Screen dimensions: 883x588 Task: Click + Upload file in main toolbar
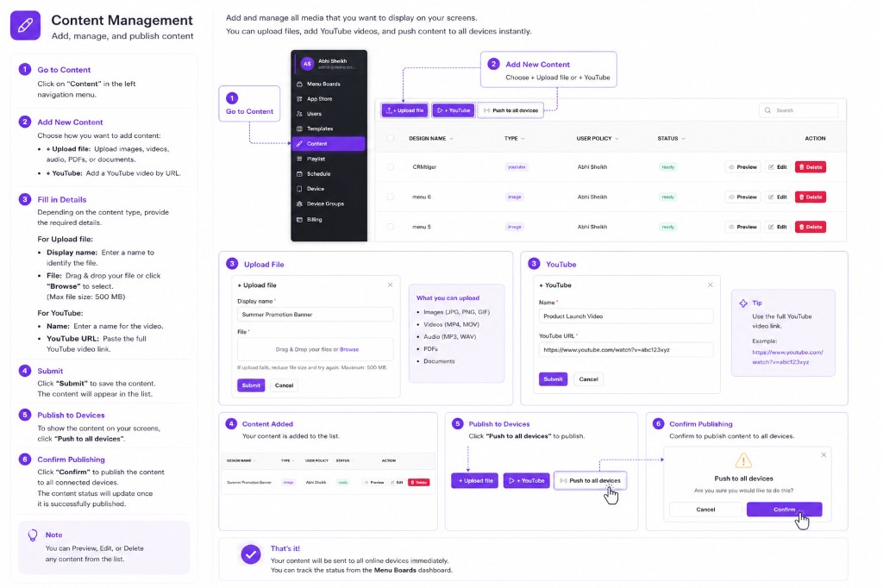[x=405, y=110]
